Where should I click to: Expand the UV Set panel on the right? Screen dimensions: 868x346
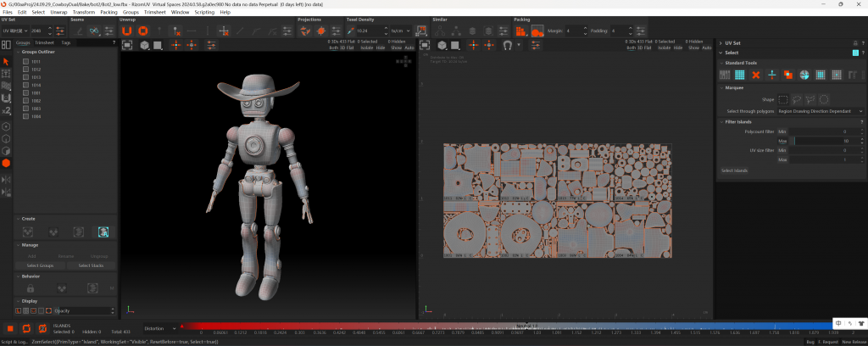click(721, 42)
